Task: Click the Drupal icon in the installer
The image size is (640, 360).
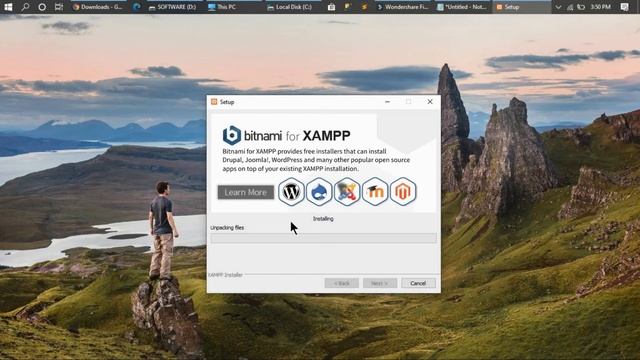Action: [x=319, y=191]
